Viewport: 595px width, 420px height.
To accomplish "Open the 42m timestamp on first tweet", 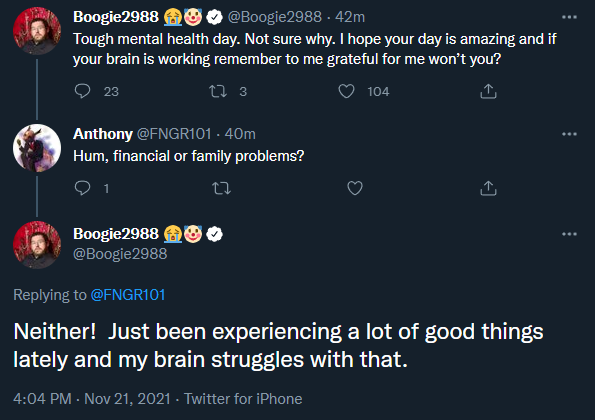I will coord(350,17).
